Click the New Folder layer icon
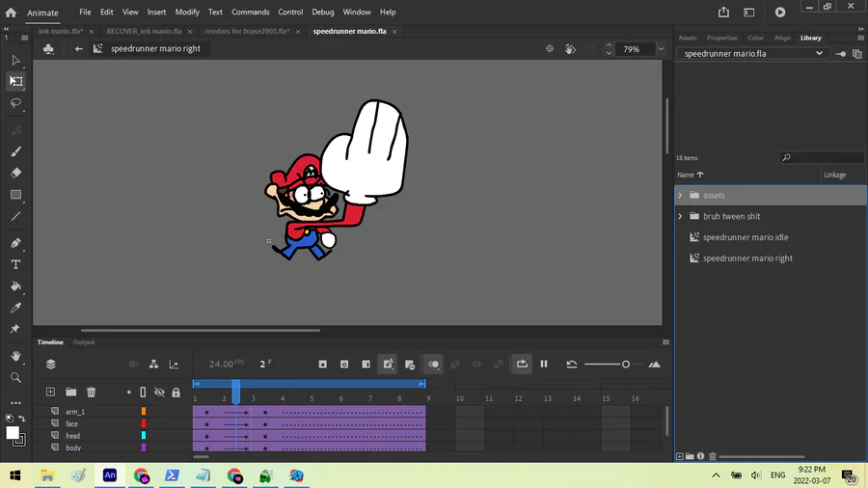This screenshot has height=488, width=868. (x=70, y=392)
